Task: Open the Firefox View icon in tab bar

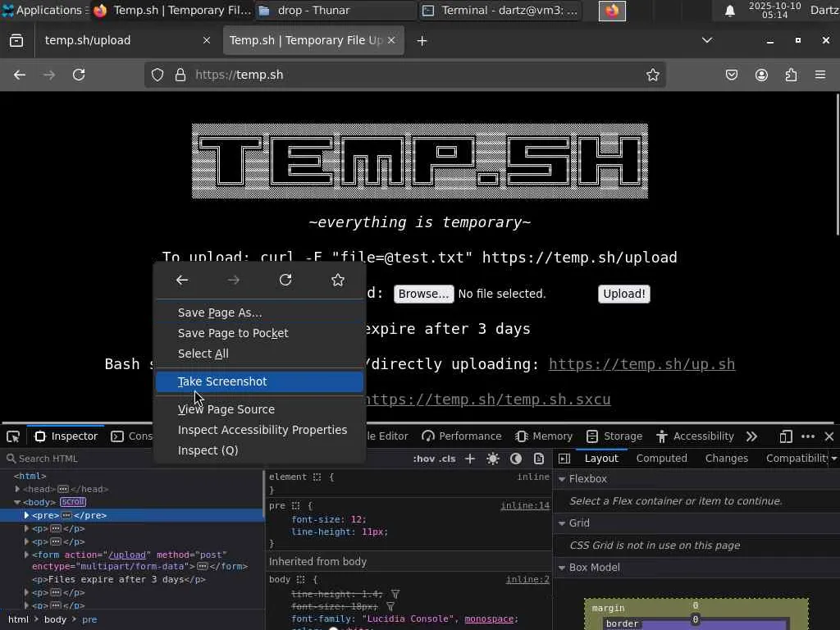Action: click(x=16, y=41)
